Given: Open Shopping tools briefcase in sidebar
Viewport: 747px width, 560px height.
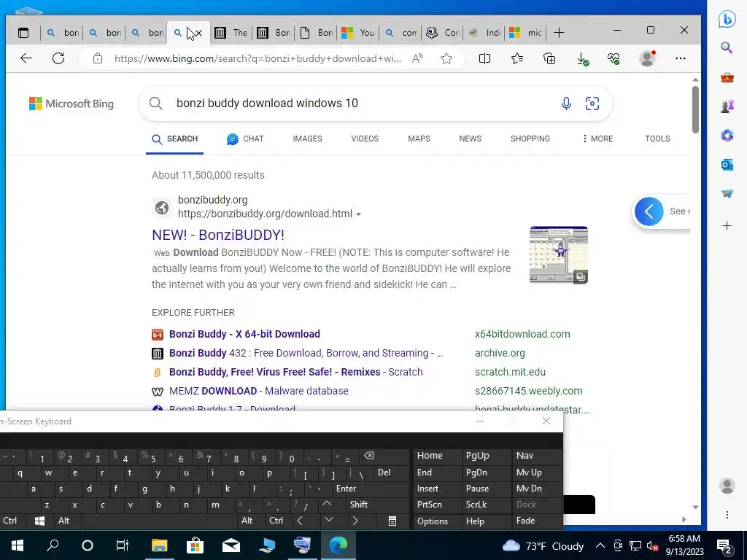Looking at the screenshot, I should [727, 77].
